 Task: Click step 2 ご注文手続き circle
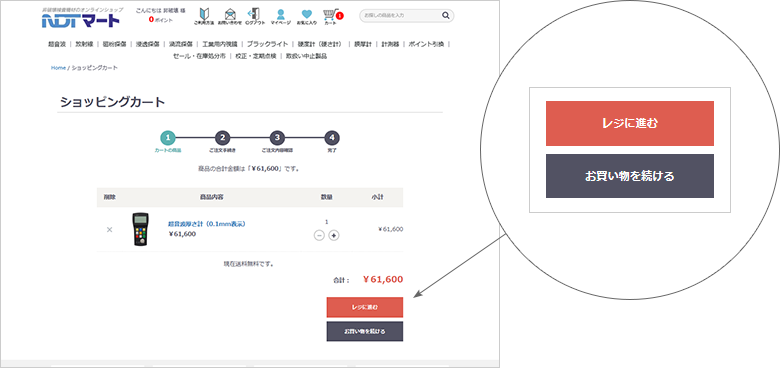pyautogui.click(x=223, y=138)
